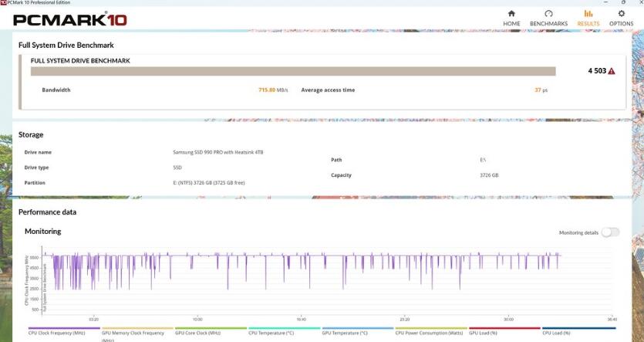This screenshot has width=644, height=342.
Task: Toggle the Monitoring details switch
Action: click(610, 232)
